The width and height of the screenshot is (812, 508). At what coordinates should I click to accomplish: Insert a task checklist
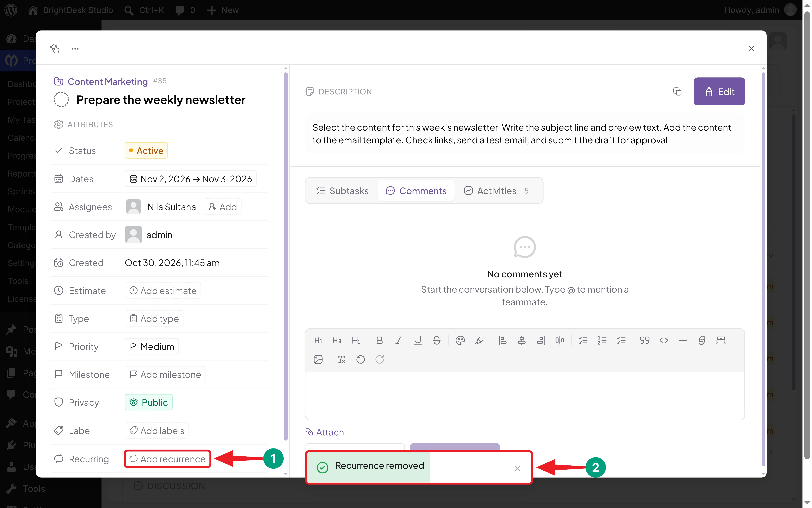(x=621, y=340)
